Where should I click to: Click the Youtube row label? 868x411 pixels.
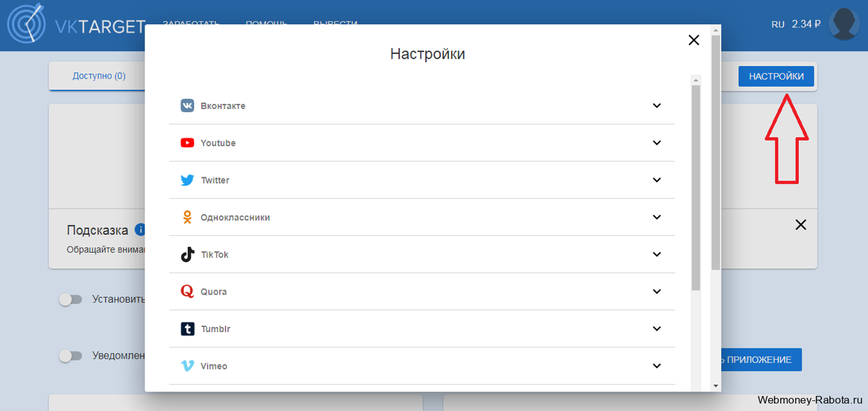pos(218,143)
